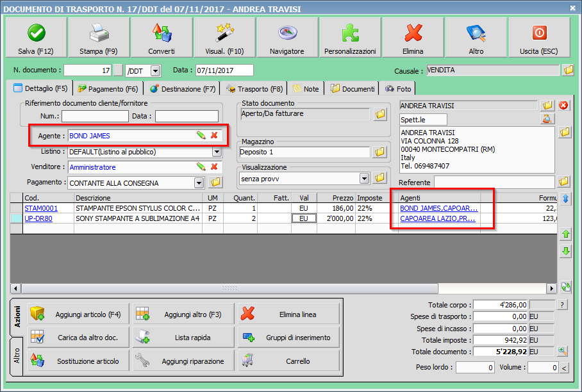Click refresh icon at grid bottom right

click(x=566, y=287)
